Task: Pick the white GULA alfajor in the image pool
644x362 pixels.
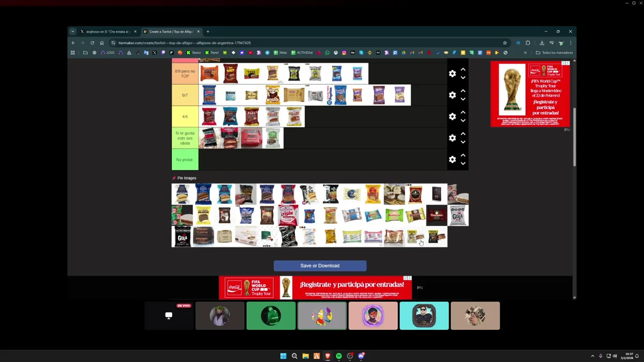Action: 458,215
